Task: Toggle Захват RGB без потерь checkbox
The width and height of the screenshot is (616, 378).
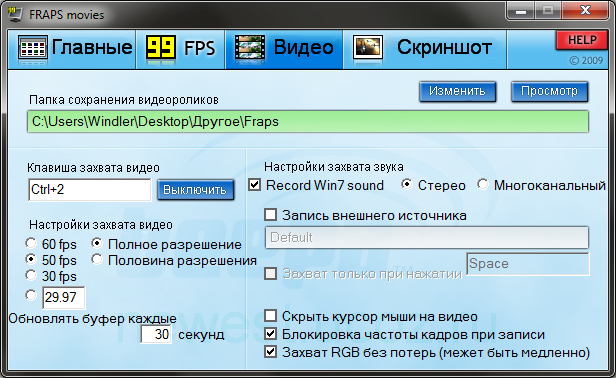Action: pyautogui.click(x=270, y=352)
